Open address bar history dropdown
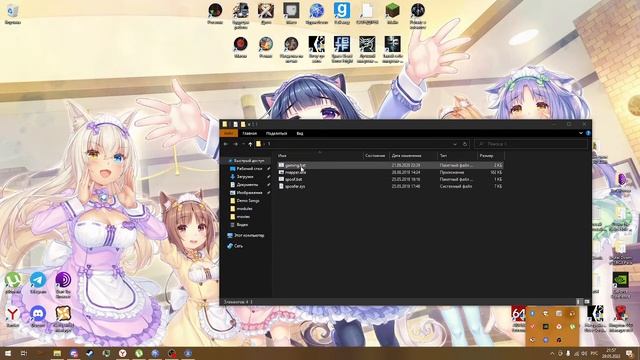The width and height of the screenshot is (640, 360). point(455,144)
